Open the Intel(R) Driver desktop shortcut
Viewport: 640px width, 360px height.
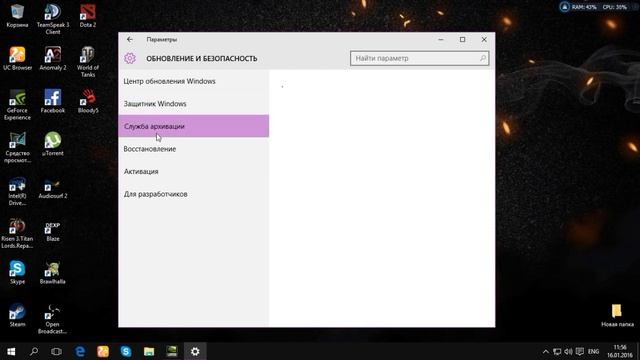(x=17, y=190)
